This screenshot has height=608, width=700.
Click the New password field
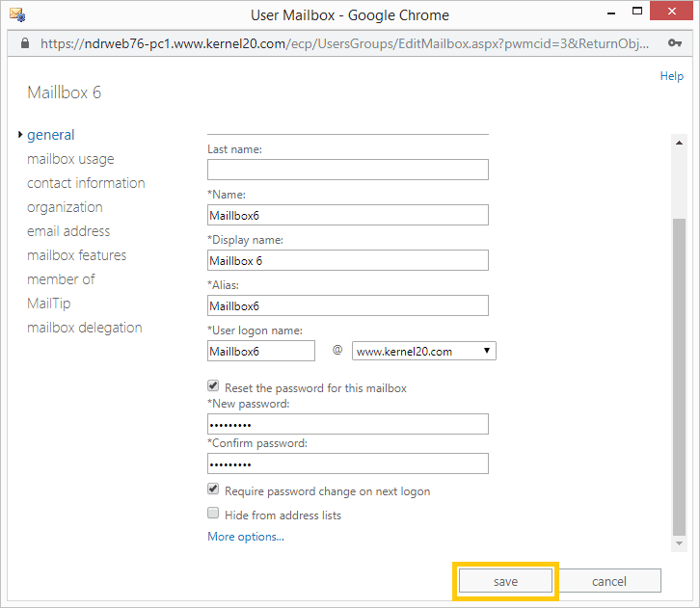click(x=348, y=424)
